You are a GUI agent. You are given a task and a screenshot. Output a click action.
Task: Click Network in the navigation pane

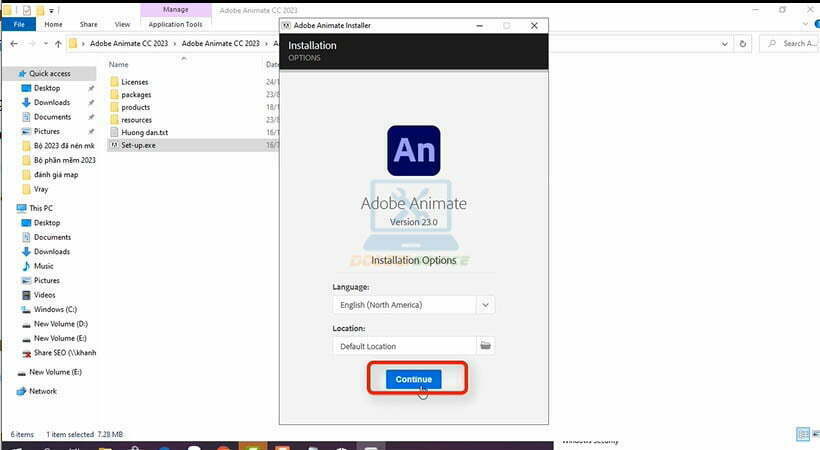click(x=43, y=391)
